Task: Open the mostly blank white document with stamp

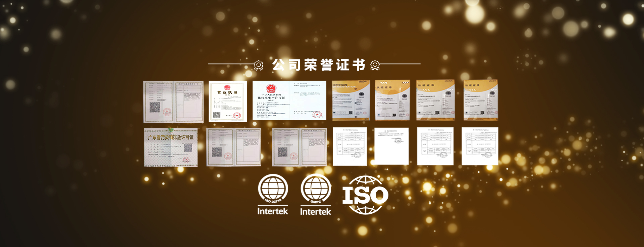Action: (391, 146)
